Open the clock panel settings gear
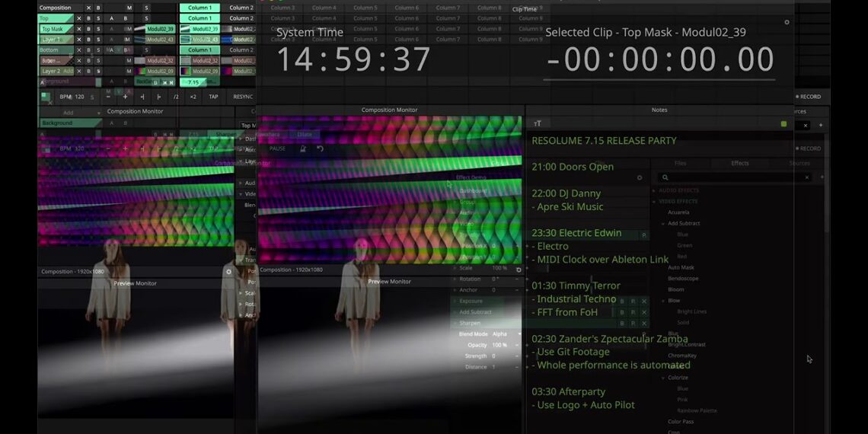The width and height of the screenshot is (868, 434). pyautogui.click(x=787, y=23)
